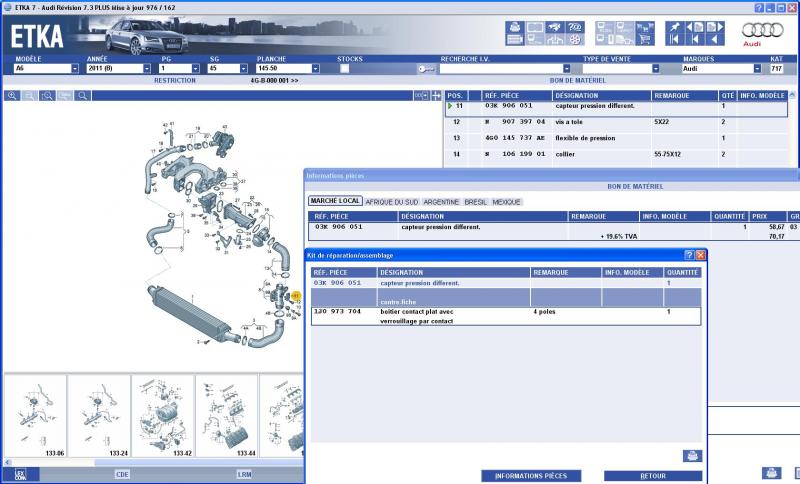Click the key icon beside Recherche I.V.
800x484 pixels.
point(426,69)
